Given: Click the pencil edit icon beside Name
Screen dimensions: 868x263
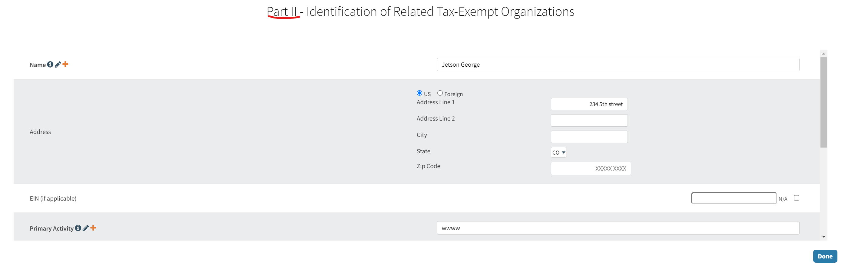Looking at the screenshot, I should pos(58,65).
